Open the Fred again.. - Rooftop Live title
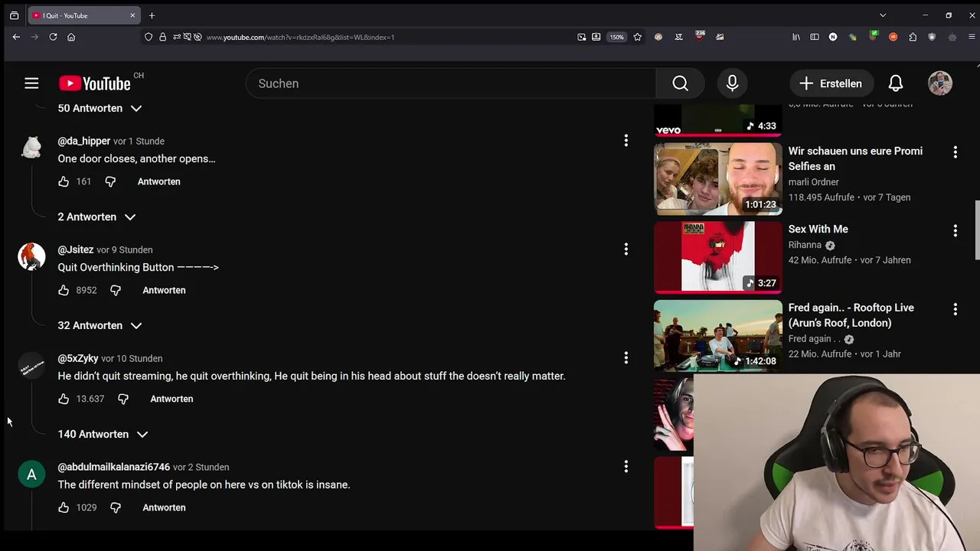This screenshot has height=551, width=980. (851, 315)
